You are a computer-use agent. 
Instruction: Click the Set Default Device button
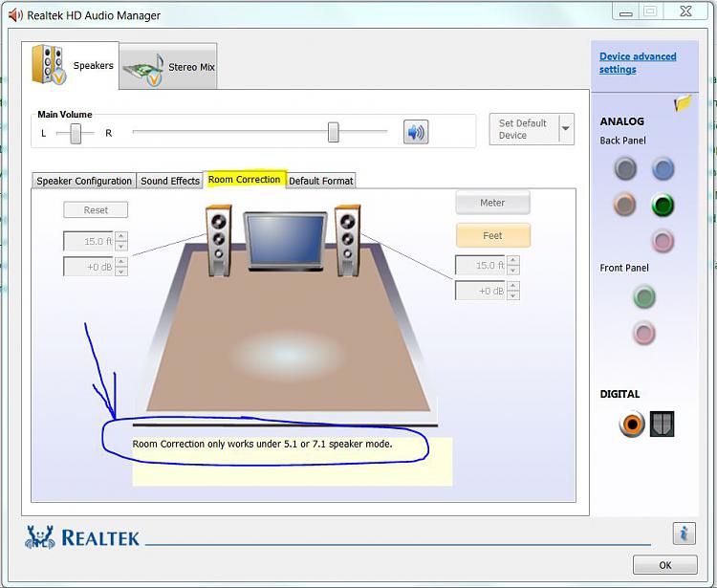click(524, 129)
